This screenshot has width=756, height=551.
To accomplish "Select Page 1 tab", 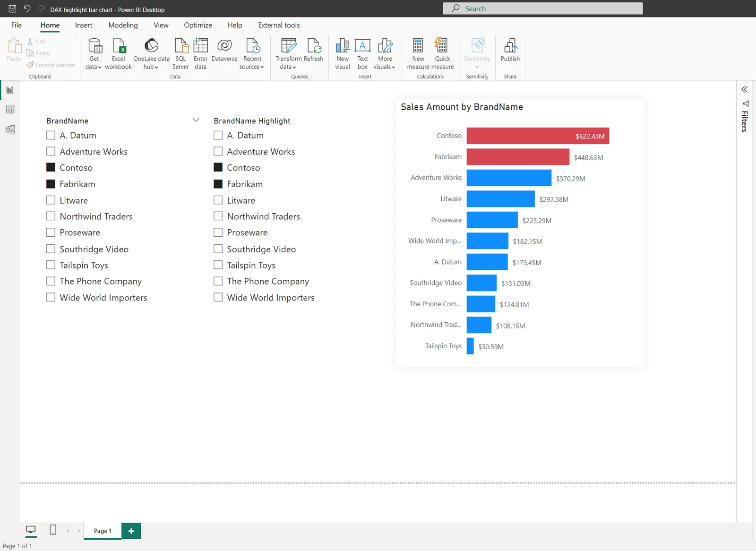I will pos(103,531).
